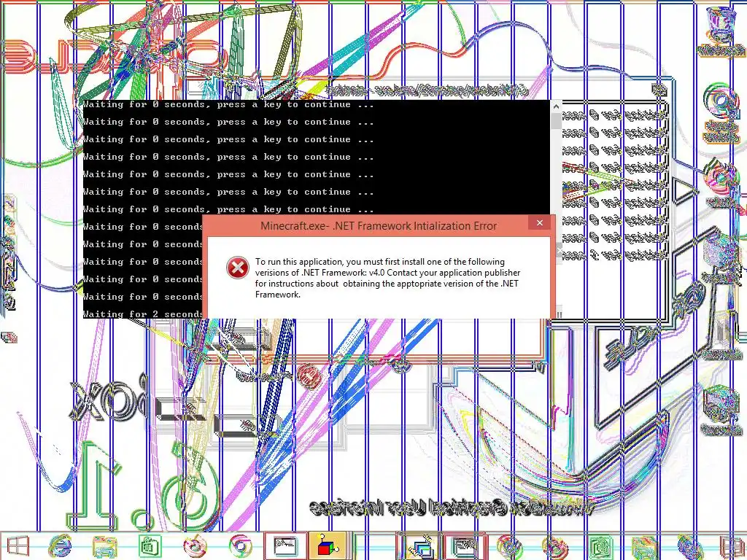
Task: Open the green Windows Store taskbar icon
Action: 150,547
